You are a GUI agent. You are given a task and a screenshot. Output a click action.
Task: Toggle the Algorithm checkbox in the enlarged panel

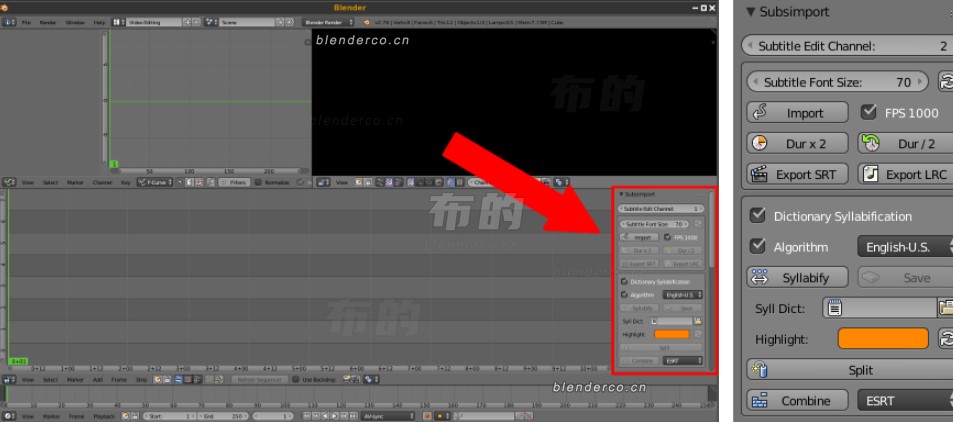(x=757, y=247)
